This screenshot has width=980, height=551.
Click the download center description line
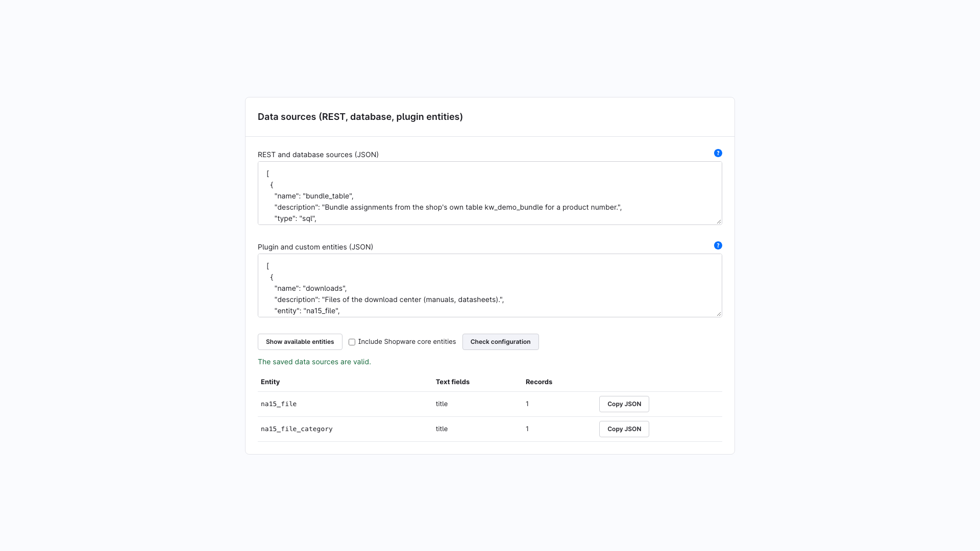pyautogui.click(x=389, y=299)
